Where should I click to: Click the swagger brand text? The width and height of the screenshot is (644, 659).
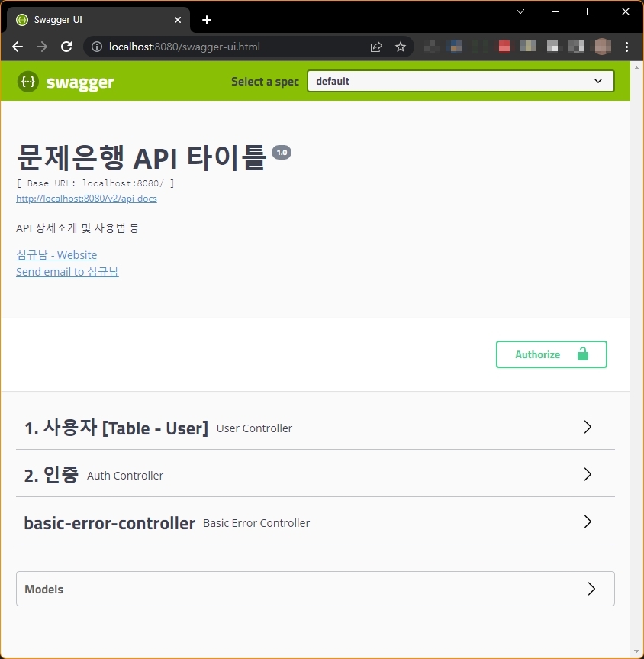[80, 82]
